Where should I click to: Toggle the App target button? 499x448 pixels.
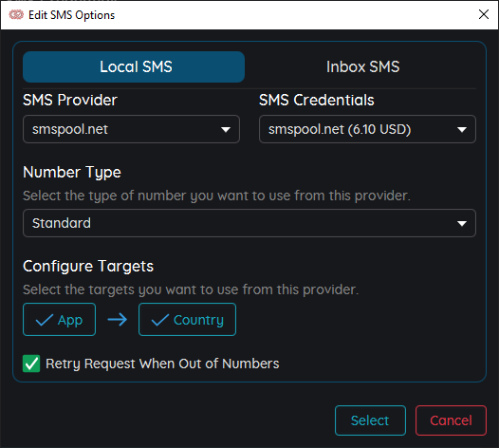pos(59,319)
